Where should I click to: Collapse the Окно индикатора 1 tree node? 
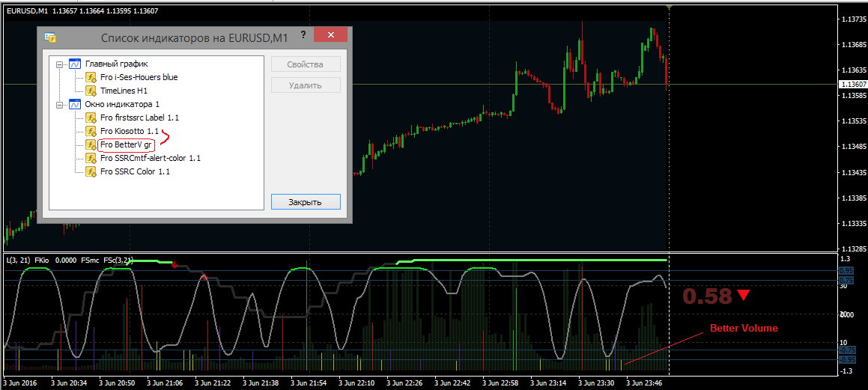59,104
